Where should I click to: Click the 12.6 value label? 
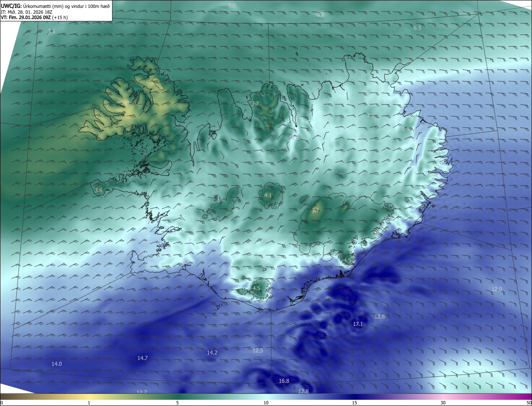pos(379,316)
